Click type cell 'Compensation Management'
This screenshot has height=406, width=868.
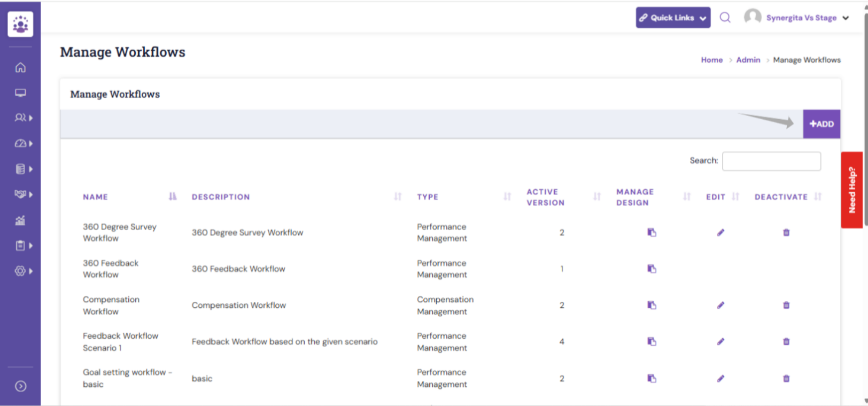pos(445,305)
